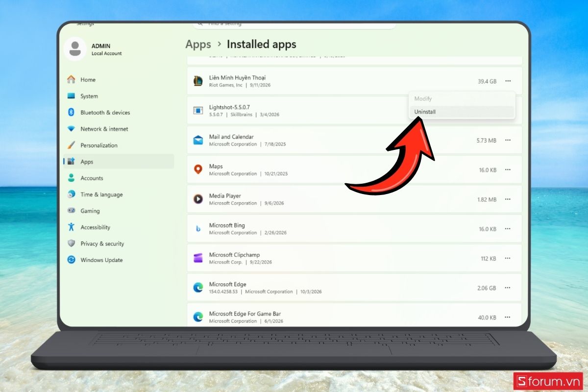Navigate back to Apps breadcrumb
This screenshot has height=392, width=588.
(198, 44)
